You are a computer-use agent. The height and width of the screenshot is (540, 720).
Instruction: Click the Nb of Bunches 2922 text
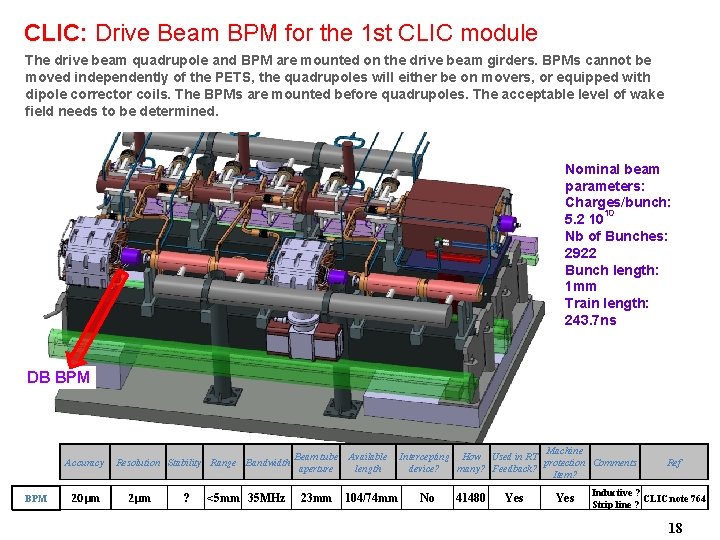click(x=616, y=244)
